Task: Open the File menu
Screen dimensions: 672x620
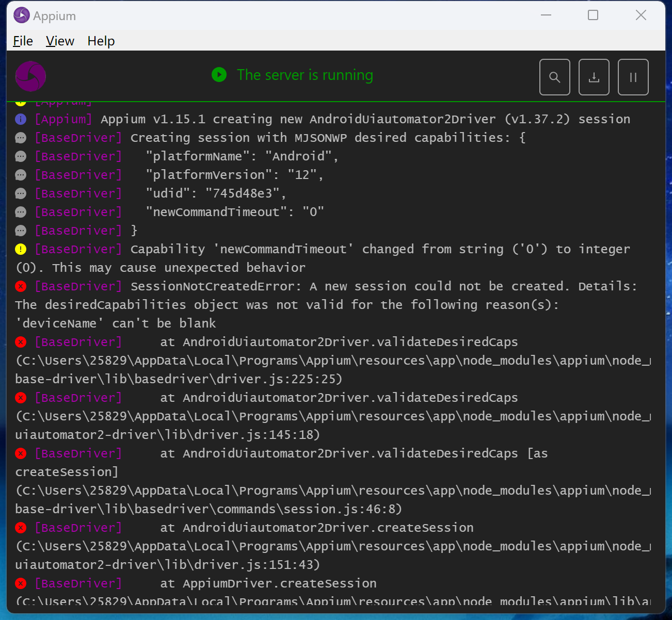Action: pos(23,41)
